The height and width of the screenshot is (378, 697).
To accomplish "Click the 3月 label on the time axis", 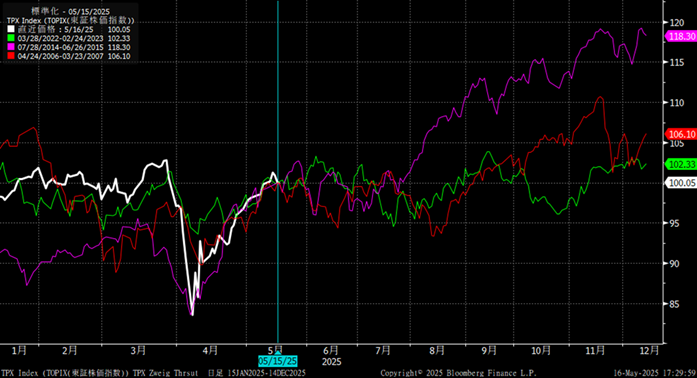I will 138,350.
